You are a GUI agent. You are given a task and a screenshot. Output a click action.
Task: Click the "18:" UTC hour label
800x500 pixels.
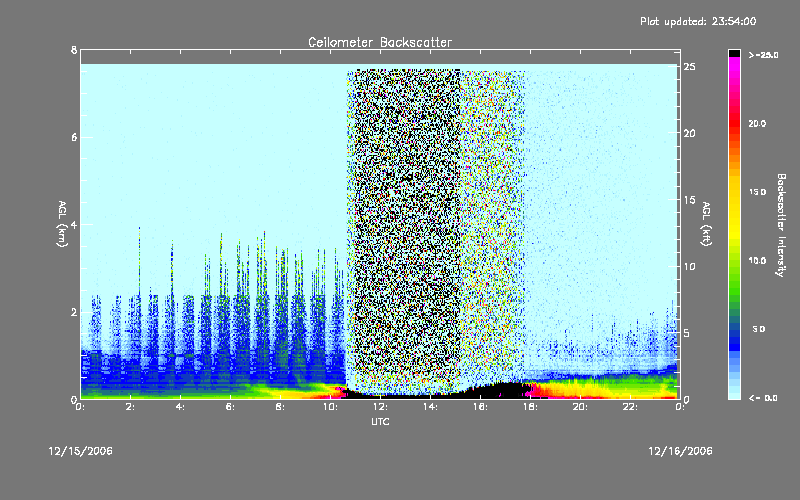point(530,407)
